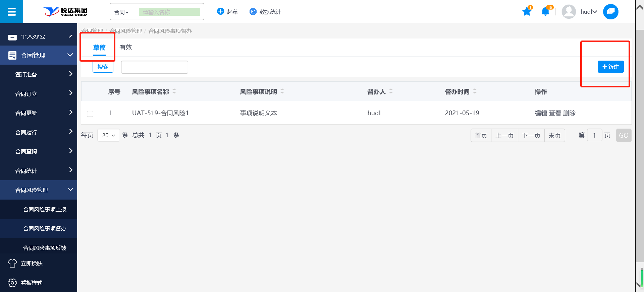Open favorites via the star icon

(527, 12)
